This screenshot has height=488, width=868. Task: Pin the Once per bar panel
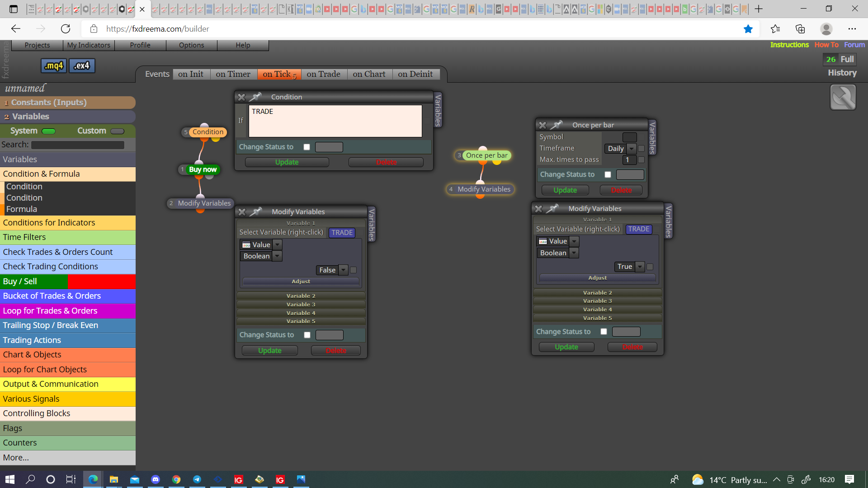coord(557,125)
